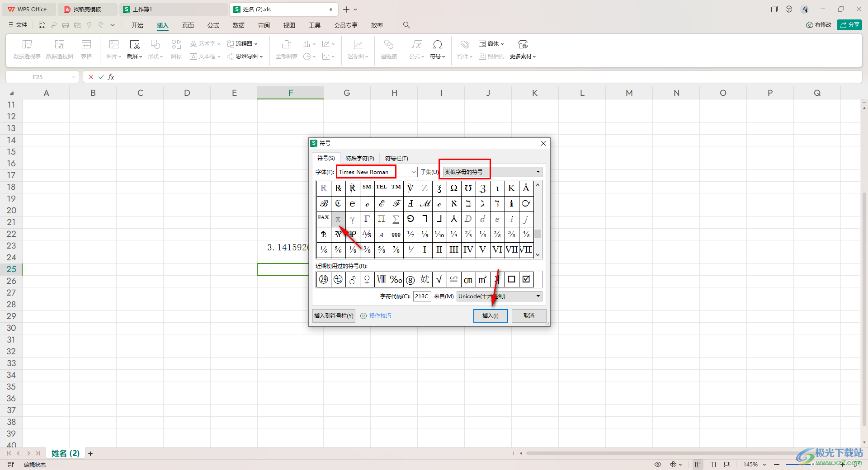This screenshot has width=868, height=470.
Task: Click the 取消 Cancel button
Action: tap(529, 316)
